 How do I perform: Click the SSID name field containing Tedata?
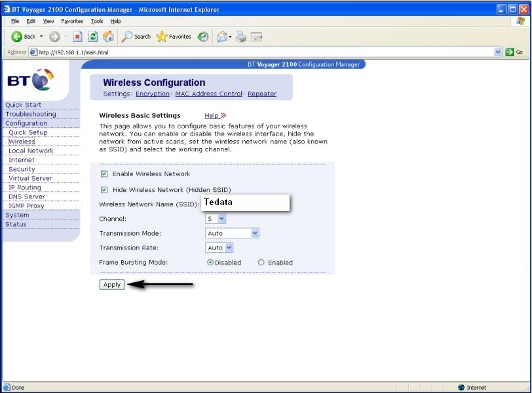point(245,202)
